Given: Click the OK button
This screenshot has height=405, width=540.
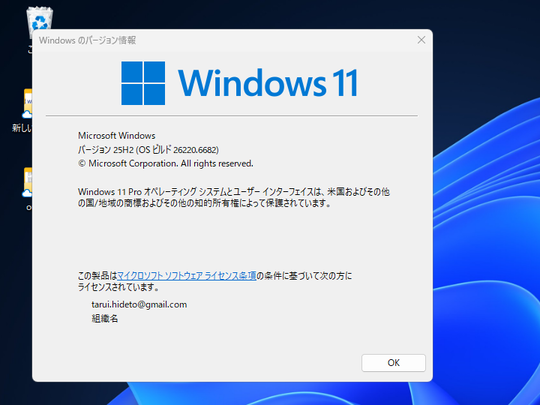Looking at the screenshot, I should coord(393,363).
